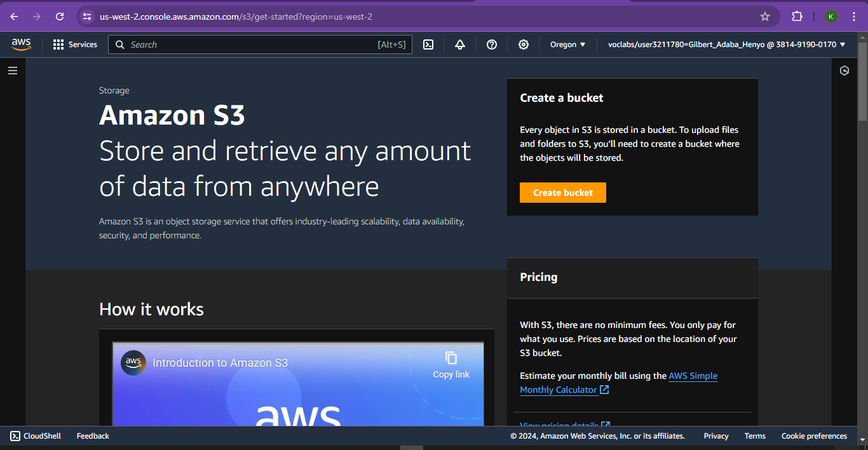Click the browser forward arrow
Screen dimensions: 868x450
point(37,17)
